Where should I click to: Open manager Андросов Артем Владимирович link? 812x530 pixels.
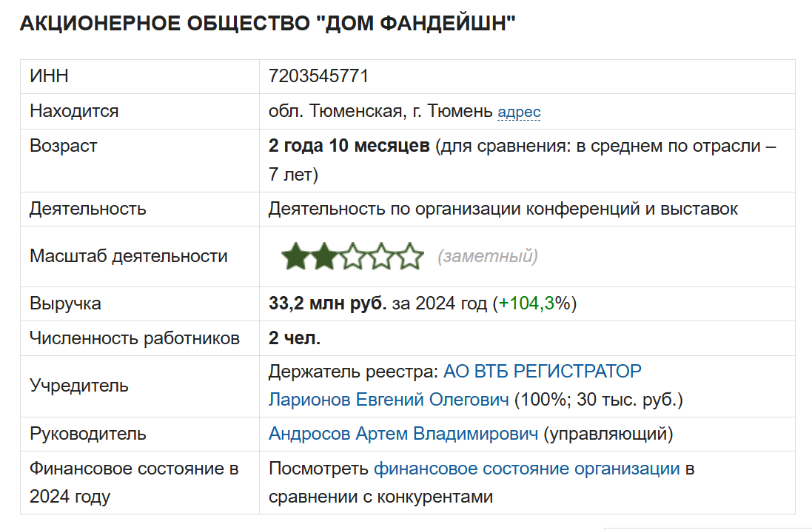[403, 434]
